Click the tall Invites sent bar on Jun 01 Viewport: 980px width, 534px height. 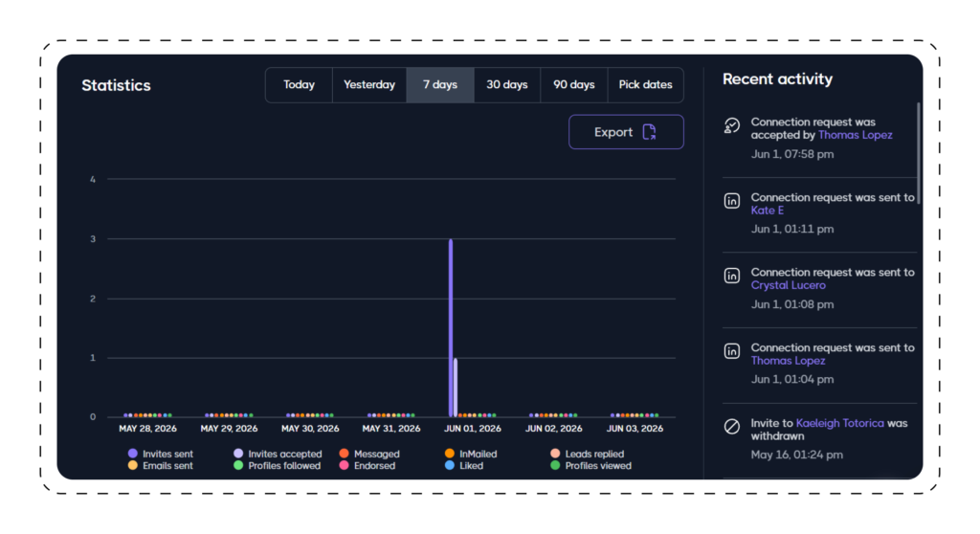[451, 327]
